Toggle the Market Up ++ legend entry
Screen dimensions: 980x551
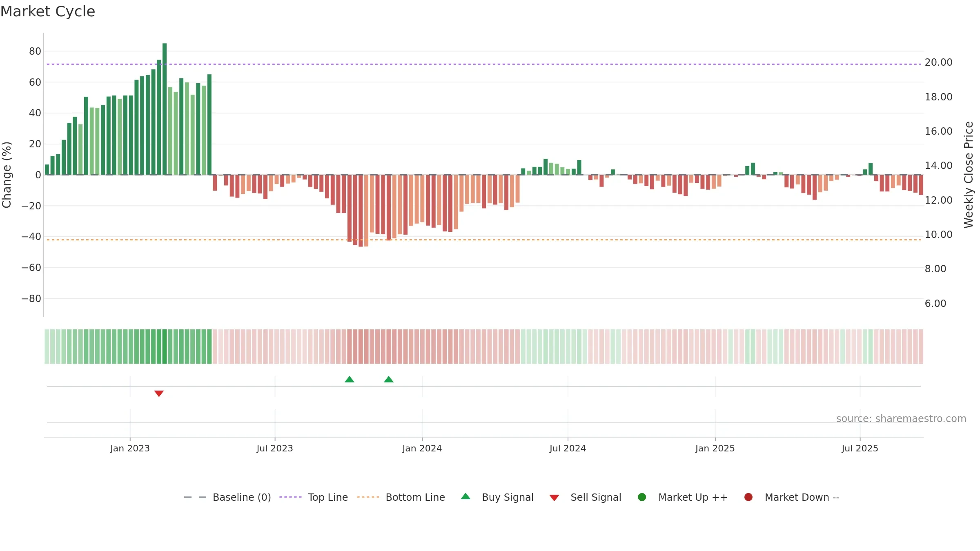(683, 497)
